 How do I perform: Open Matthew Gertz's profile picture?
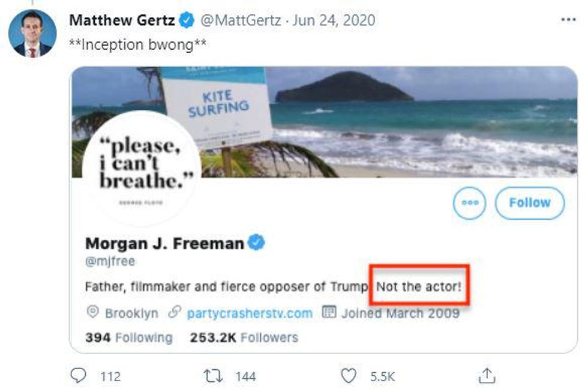pyautogui.click(x=32, y=34)
